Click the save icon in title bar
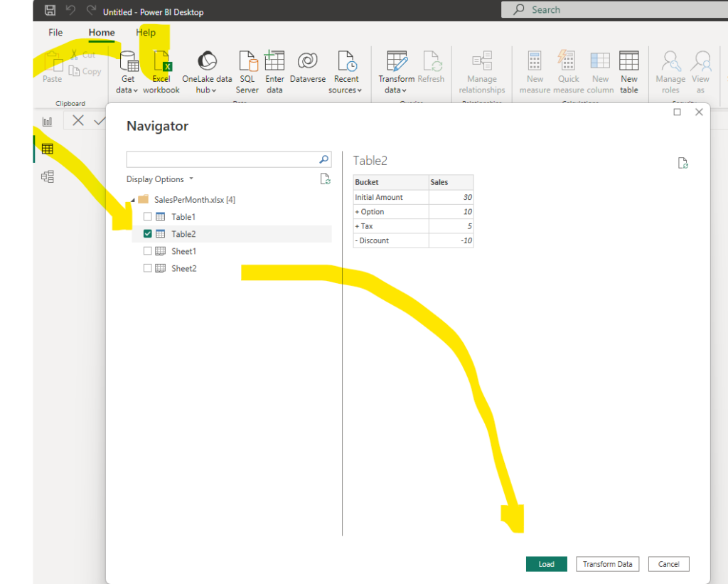 [x=50, y=11]
